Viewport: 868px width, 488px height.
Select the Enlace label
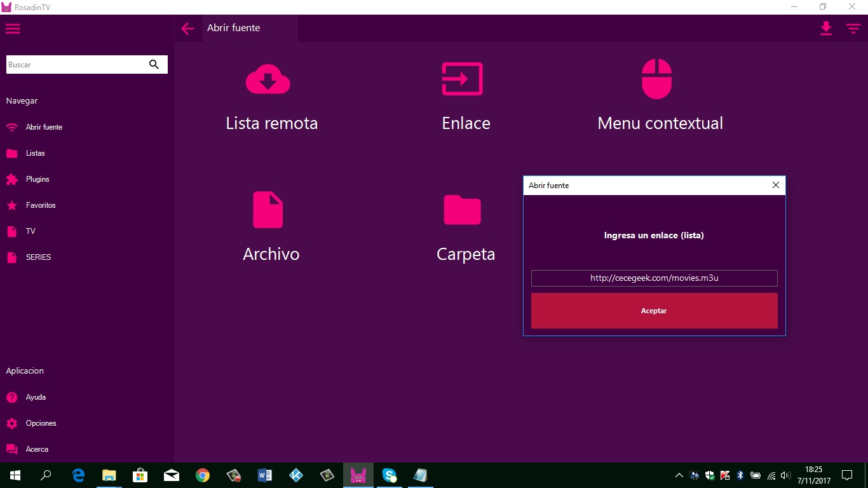[x=466, y=123]
